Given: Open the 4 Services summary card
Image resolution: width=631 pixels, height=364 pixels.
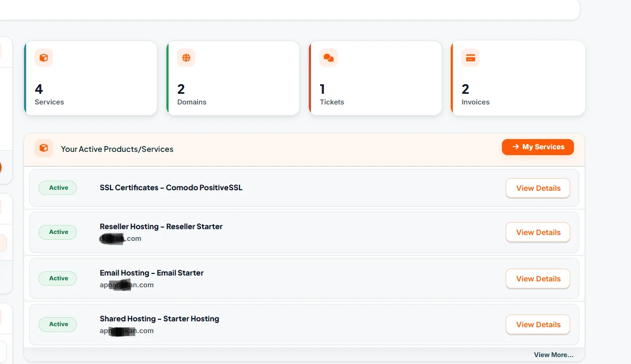Looking at the screenshot, I should (x=91, y=78).
